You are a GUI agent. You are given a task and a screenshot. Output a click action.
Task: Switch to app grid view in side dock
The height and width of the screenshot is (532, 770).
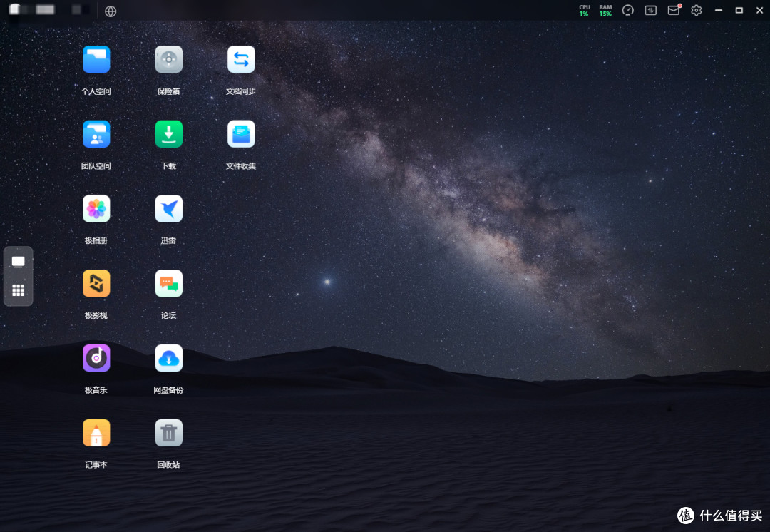[x=18, y=290]
